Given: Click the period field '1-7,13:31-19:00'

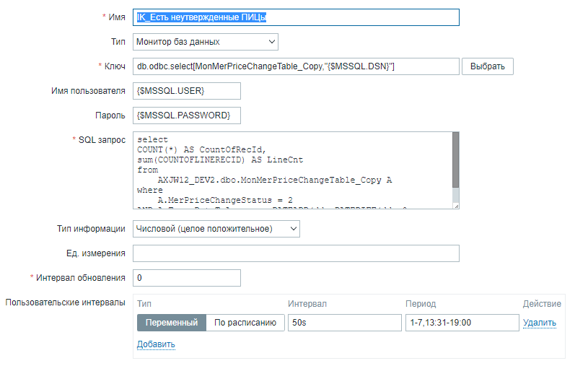Looking at the screenshot, I should (460, 323).
